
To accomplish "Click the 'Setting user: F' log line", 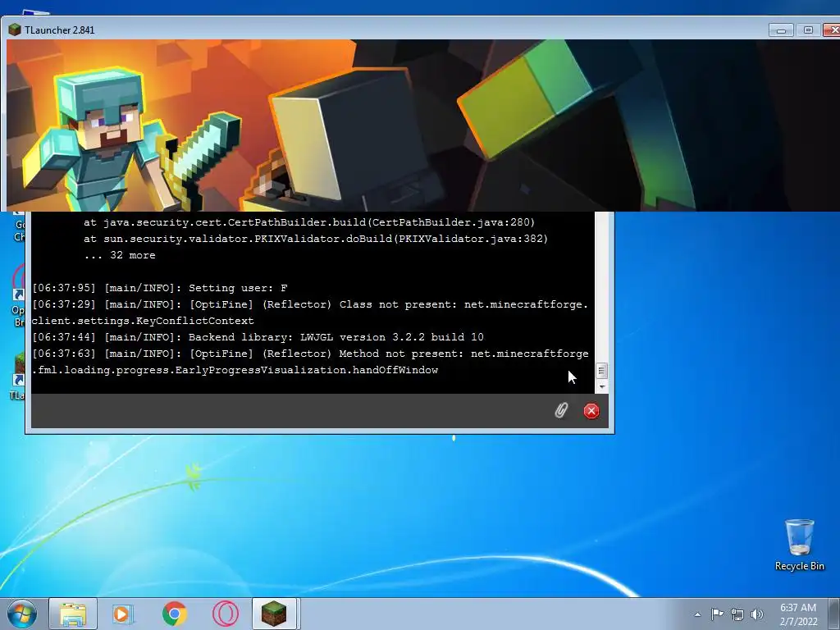I will pos(160,288).
